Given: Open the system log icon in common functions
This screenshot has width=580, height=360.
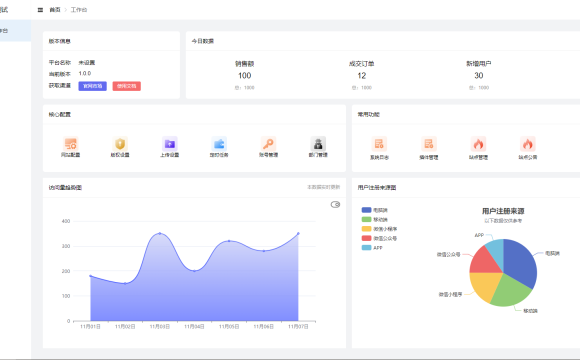Looking at the screenshot, I should [x=379, y=144].
